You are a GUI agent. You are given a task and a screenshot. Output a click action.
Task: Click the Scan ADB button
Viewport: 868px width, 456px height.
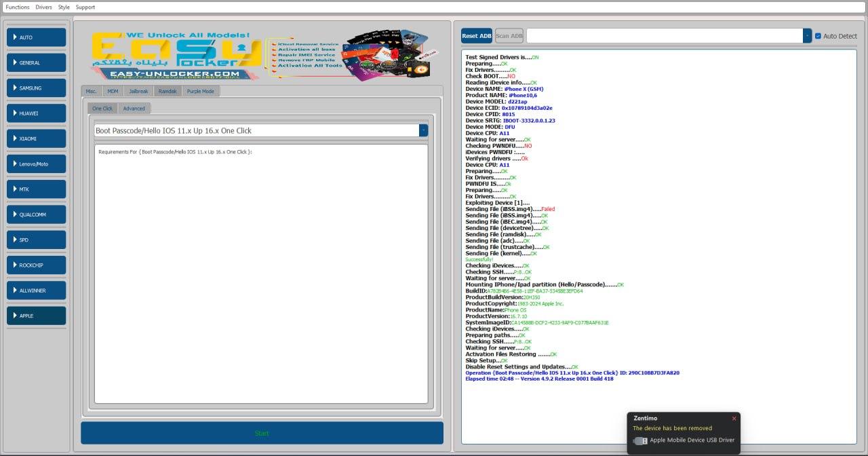(509, 36)
